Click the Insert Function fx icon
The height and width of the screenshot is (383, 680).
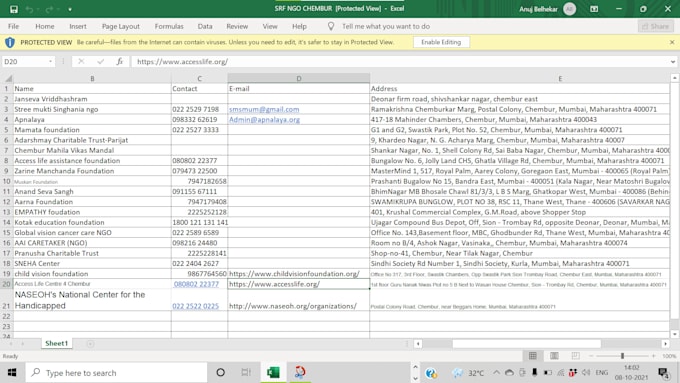(120, 62)
